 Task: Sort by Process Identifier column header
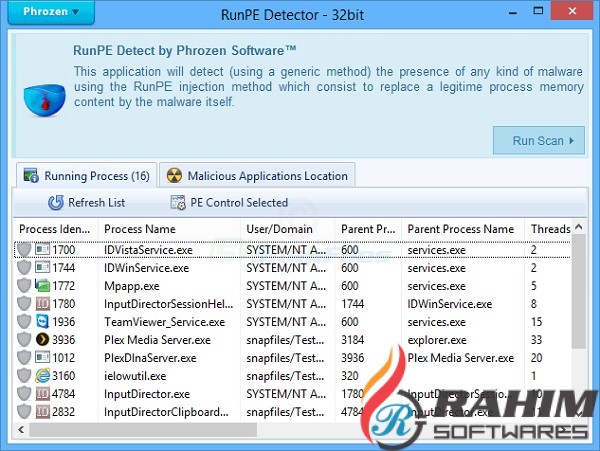click(55, 229)
